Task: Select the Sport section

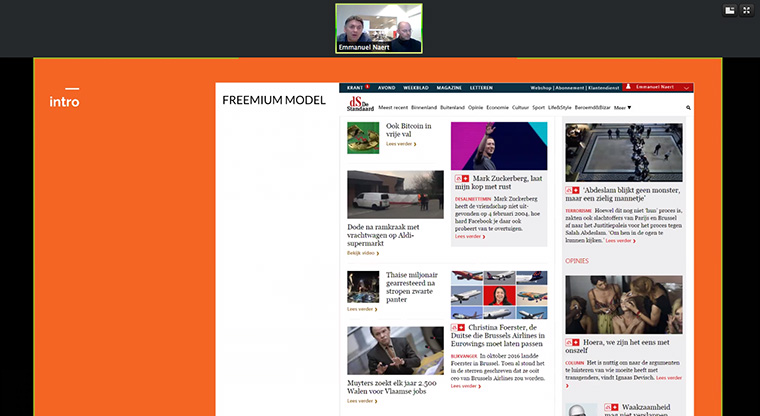Action: [538, 108]
